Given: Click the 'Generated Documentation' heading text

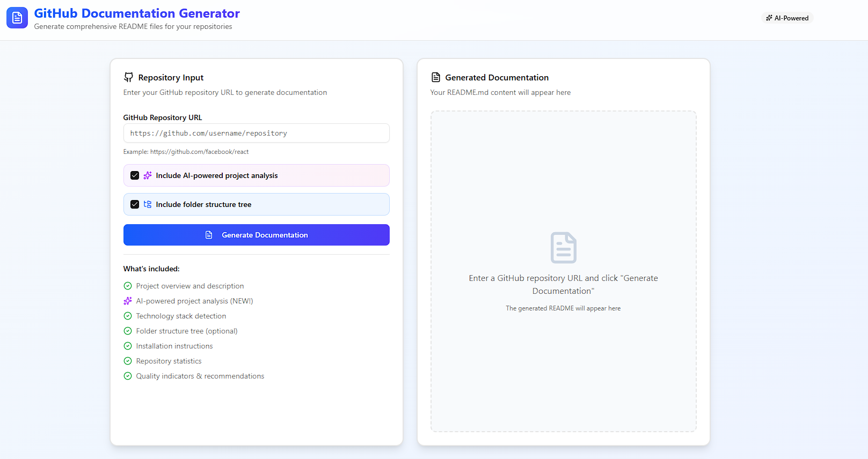Looking at the screenshot, I should click(x=497, y=78).
